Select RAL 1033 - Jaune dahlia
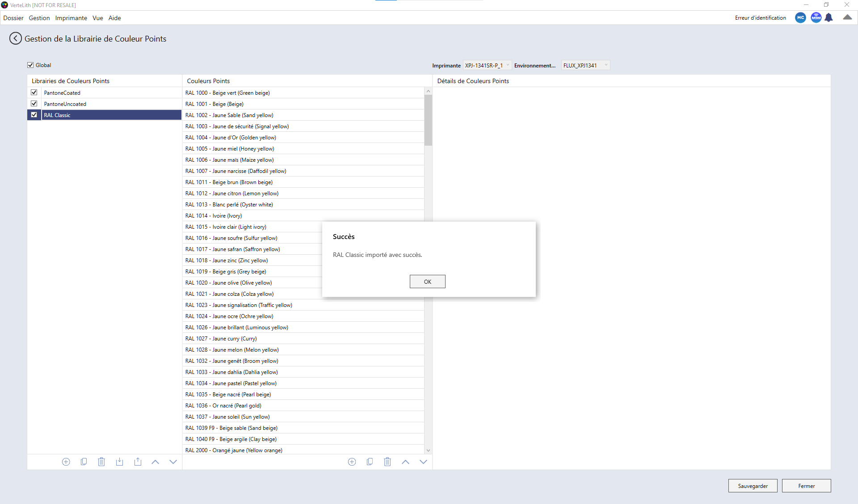Screen dimensions: 858x504 pos(303,372)
